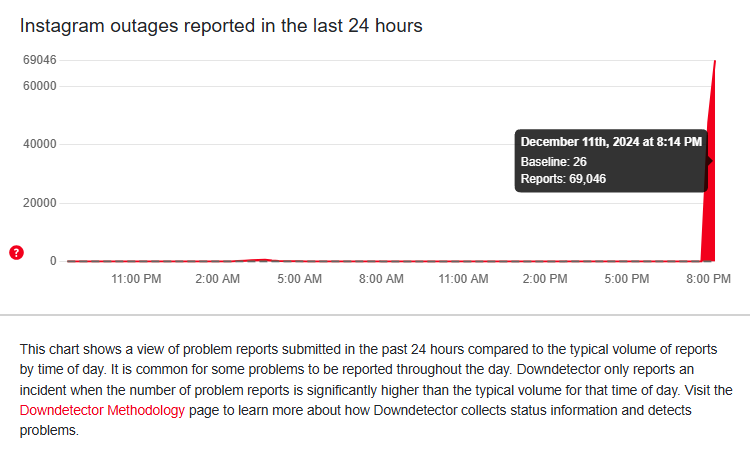Click the red question mark help icon

coord(16,253)
